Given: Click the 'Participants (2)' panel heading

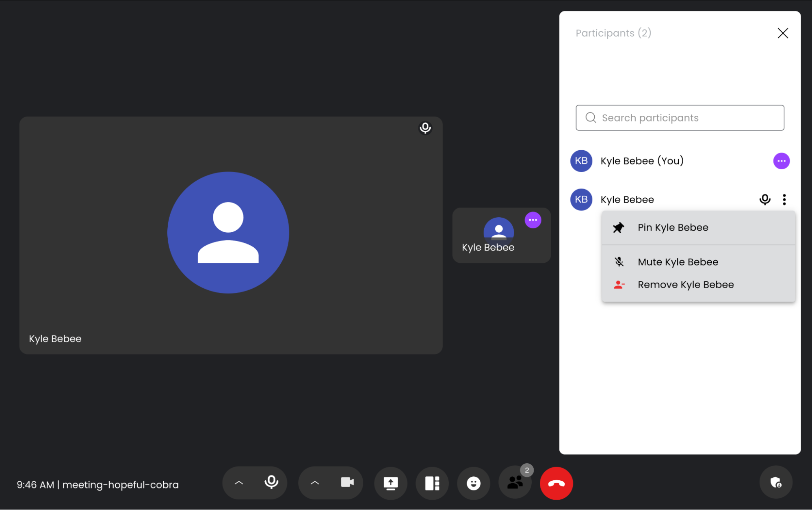Looking at the screenshot, I should [x=613, y=33].
